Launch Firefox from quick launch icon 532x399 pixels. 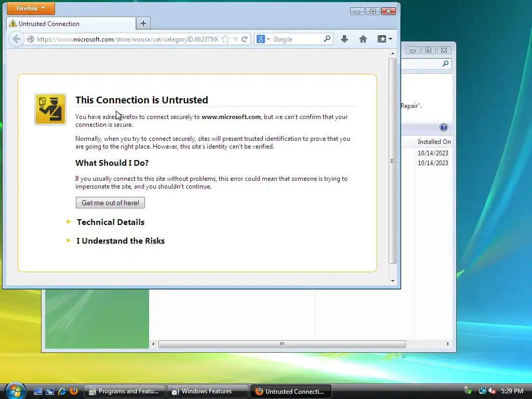[74, 391]
